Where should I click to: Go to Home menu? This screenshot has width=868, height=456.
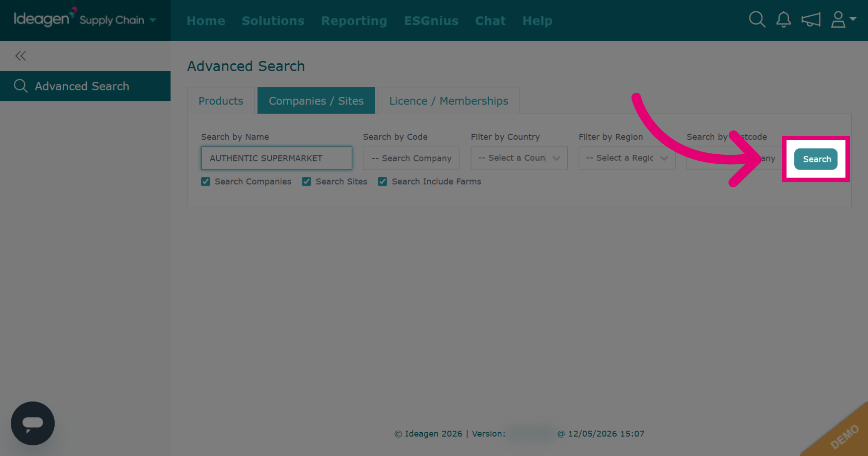pos(206,21)
